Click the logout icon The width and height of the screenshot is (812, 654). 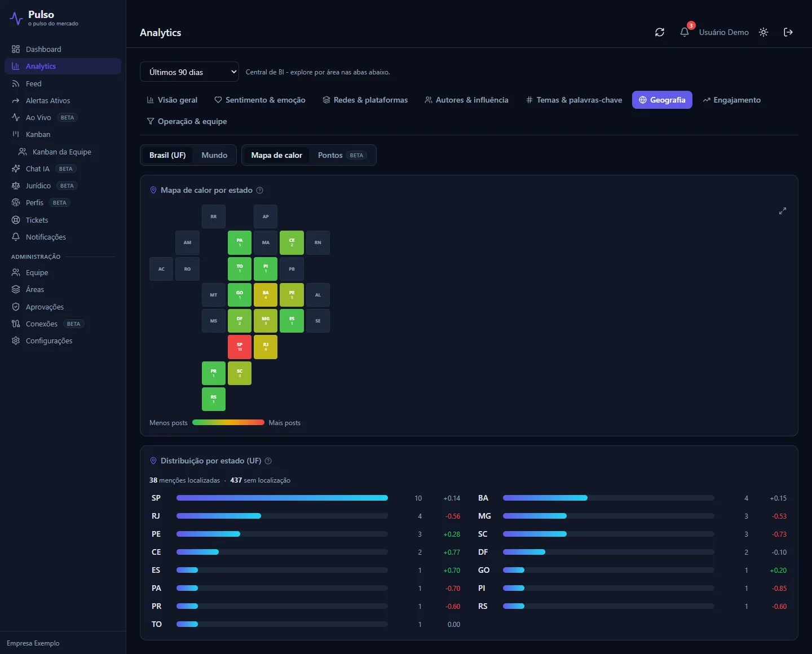tap(788, 32)
